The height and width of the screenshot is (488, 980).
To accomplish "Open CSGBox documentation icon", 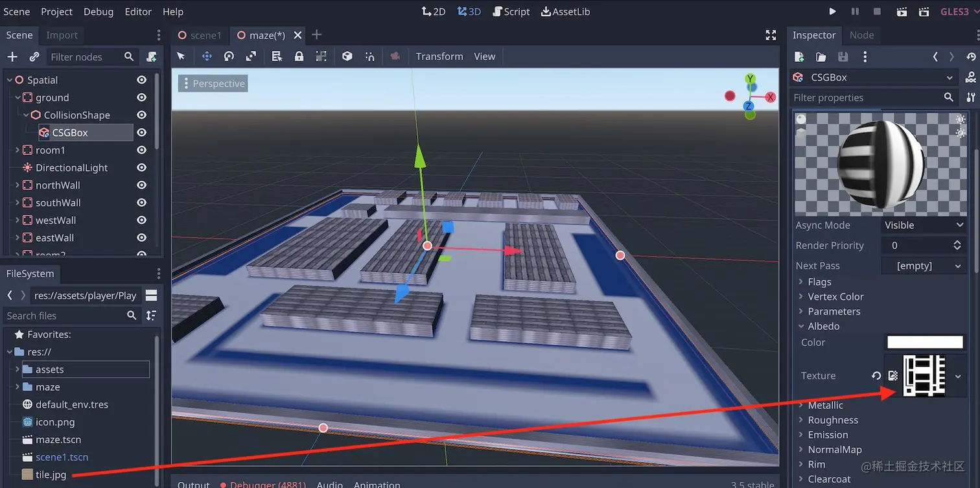I will [x=970, y=78].
